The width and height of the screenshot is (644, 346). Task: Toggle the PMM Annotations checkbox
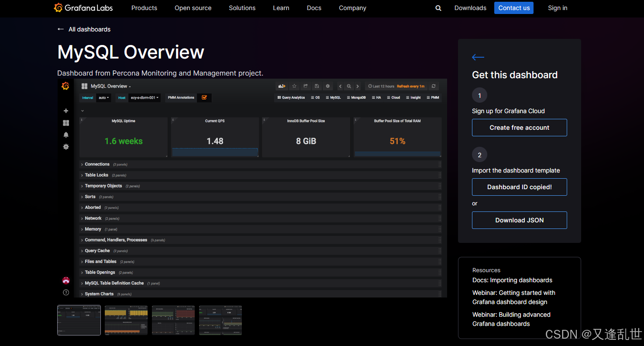pyautogui.click(x=204, y=97)
